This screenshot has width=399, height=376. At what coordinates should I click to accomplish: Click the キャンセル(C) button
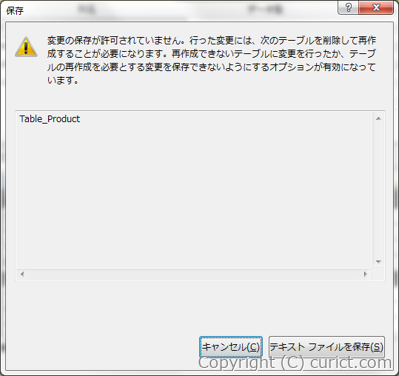pos(231,347)
